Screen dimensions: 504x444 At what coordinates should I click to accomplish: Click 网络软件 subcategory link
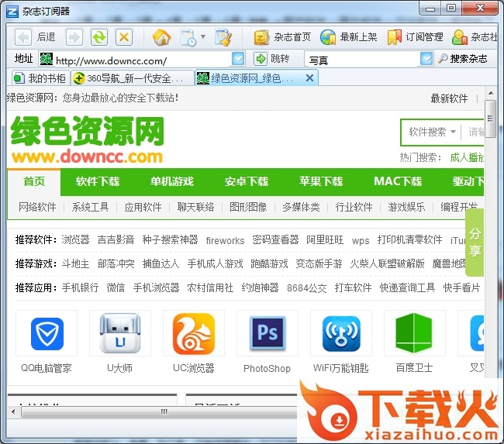37,207
